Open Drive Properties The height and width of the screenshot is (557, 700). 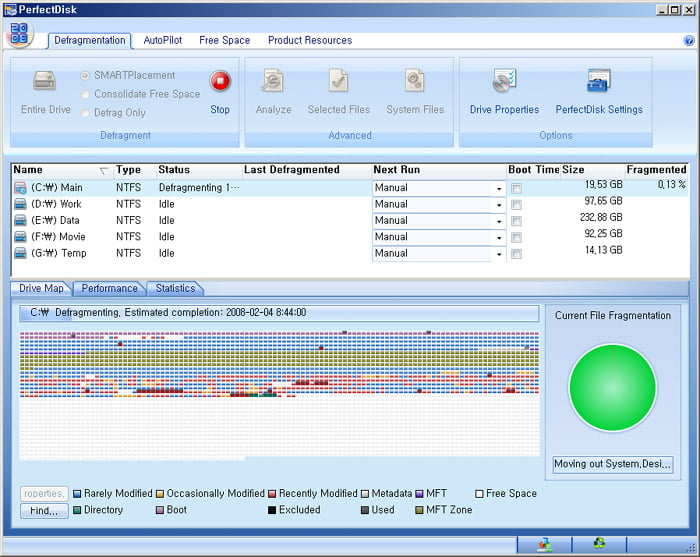(x=504, y=83)
